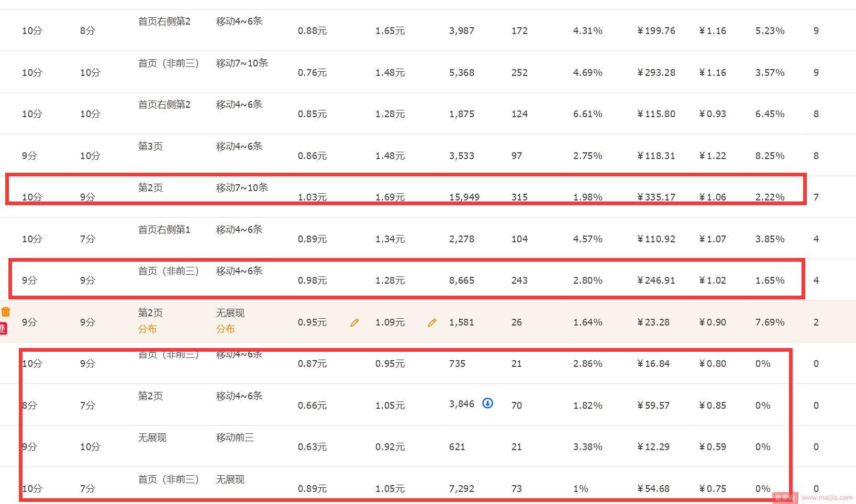
Task: Click click-rate 4.31%
Action: pyautogui.click(x=587, y=31)
